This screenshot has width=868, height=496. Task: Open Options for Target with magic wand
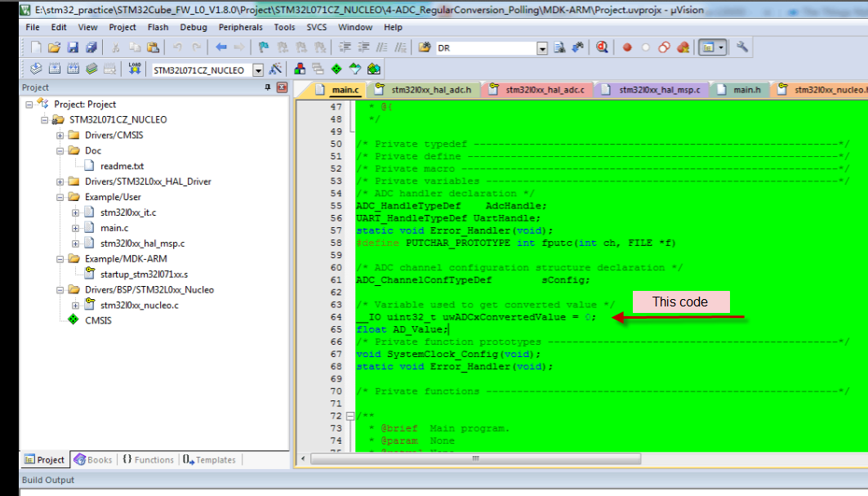(275, 69)
